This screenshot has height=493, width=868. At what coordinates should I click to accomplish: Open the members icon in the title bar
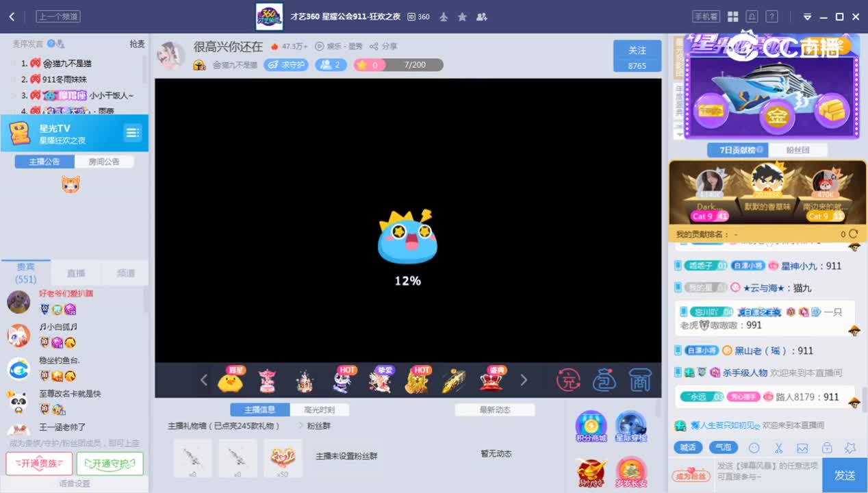[481, 16]
